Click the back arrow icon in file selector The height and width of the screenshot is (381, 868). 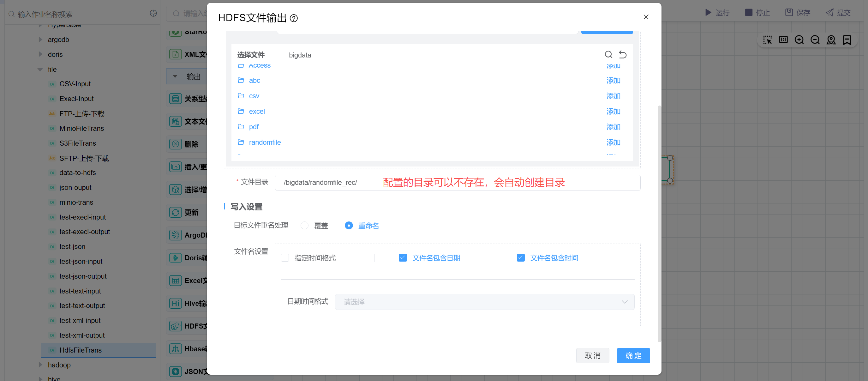(x=622, y=54)
